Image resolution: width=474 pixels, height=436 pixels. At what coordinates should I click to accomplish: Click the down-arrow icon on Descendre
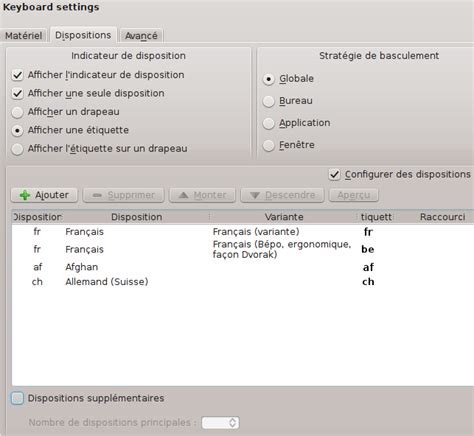click(x=255, y=195)
